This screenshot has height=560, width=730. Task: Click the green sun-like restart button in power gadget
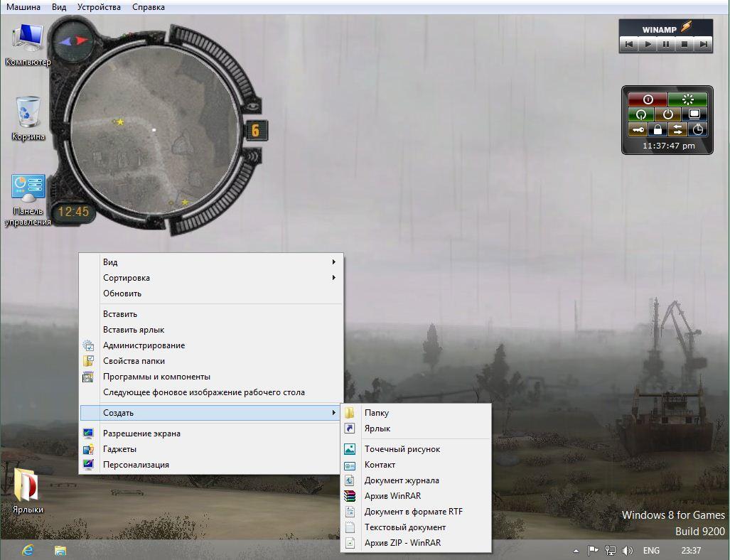click(687, 99)
